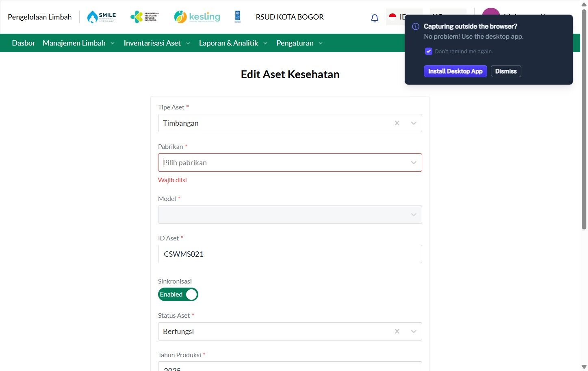Viewport: 588px width, 371px height.
Task: Open the notification bell icon
Action: coord(375,18)
